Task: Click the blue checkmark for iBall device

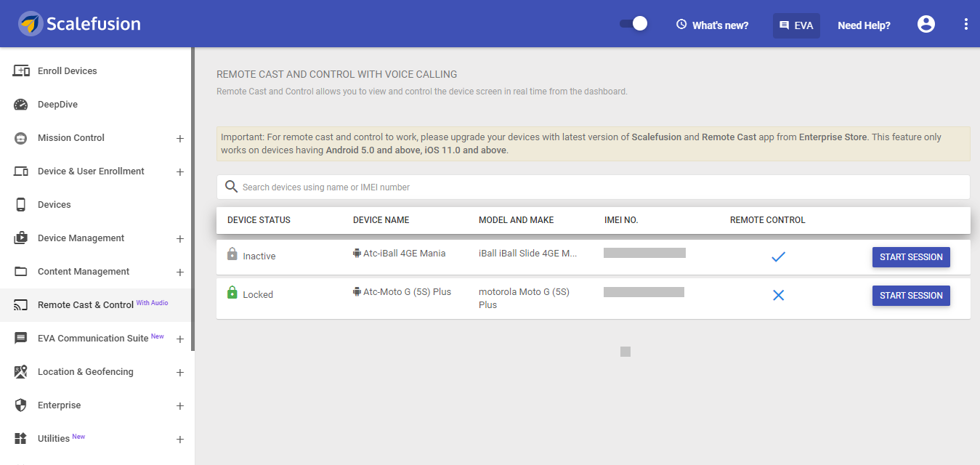Action: click(778, 256)
